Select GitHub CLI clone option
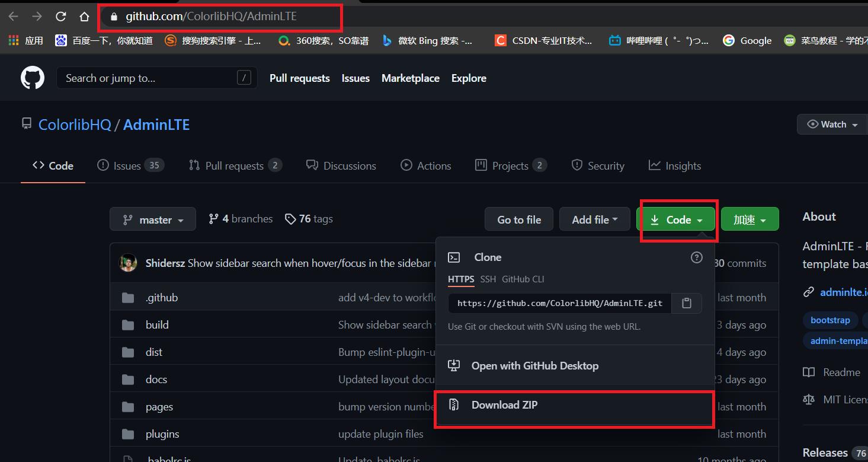This screenshot has height=462, width=868. pos(523,279)
